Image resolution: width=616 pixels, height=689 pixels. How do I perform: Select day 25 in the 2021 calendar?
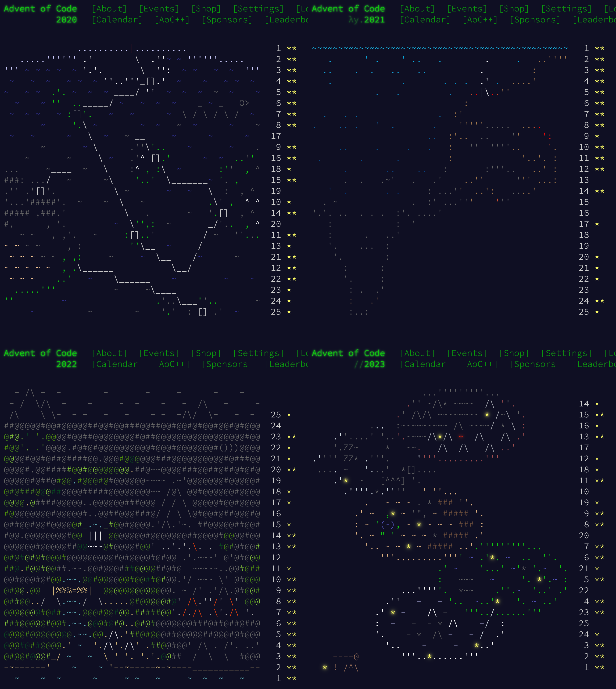[584, 312]
